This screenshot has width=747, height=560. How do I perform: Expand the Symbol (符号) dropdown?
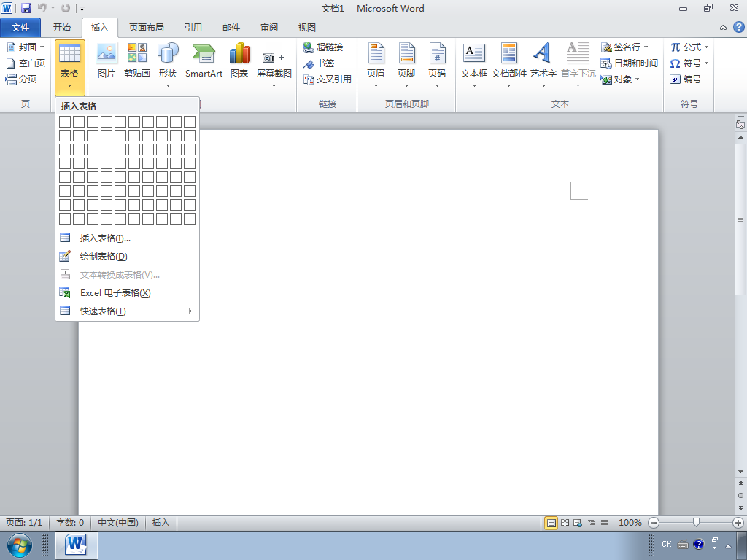[x=706, y=63]
